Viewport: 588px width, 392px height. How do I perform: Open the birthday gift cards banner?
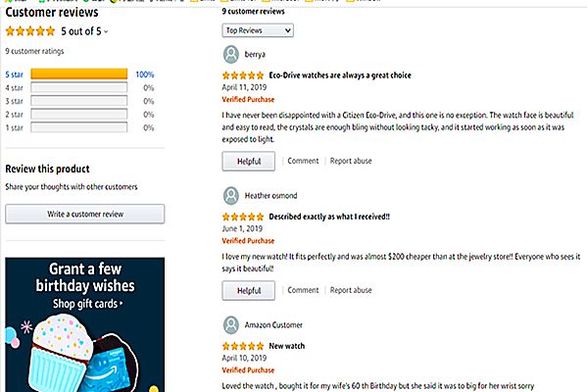[x=85, y=316]
